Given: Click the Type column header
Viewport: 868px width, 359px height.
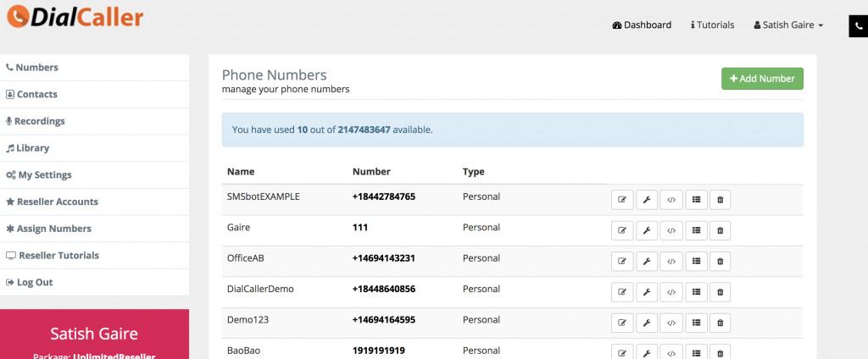Looking at the screenshot, I should (x=473, y=172).
